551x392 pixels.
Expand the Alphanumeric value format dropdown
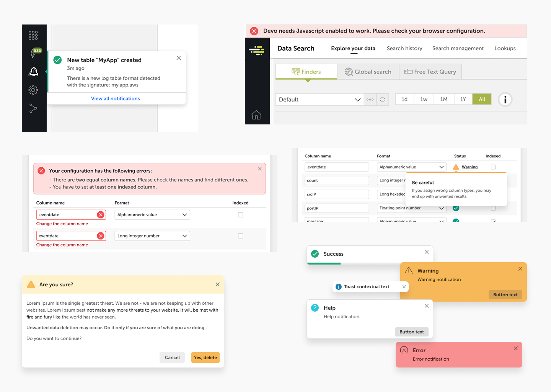pos(152,214)
